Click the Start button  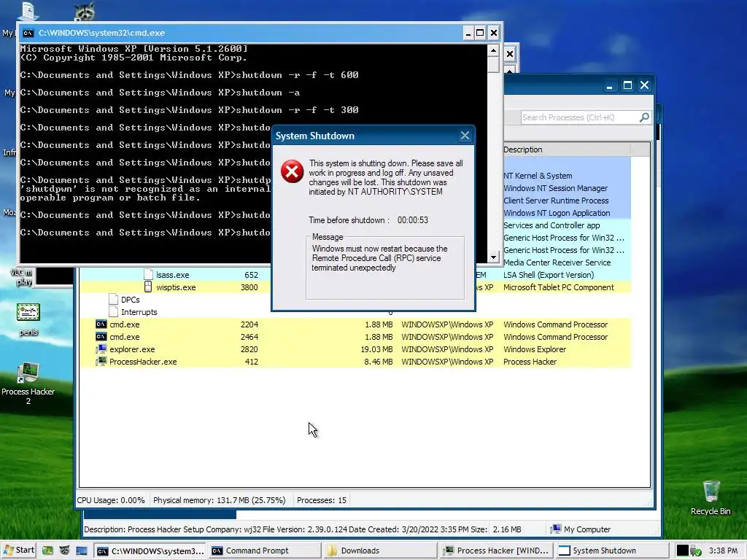[18, 551]
